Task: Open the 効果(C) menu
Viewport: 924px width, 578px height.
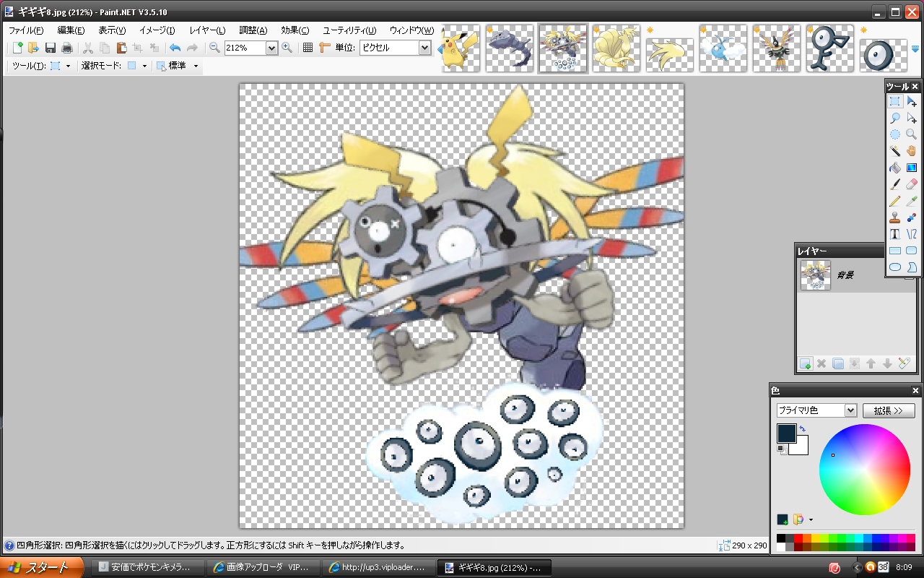Action: 295,30
